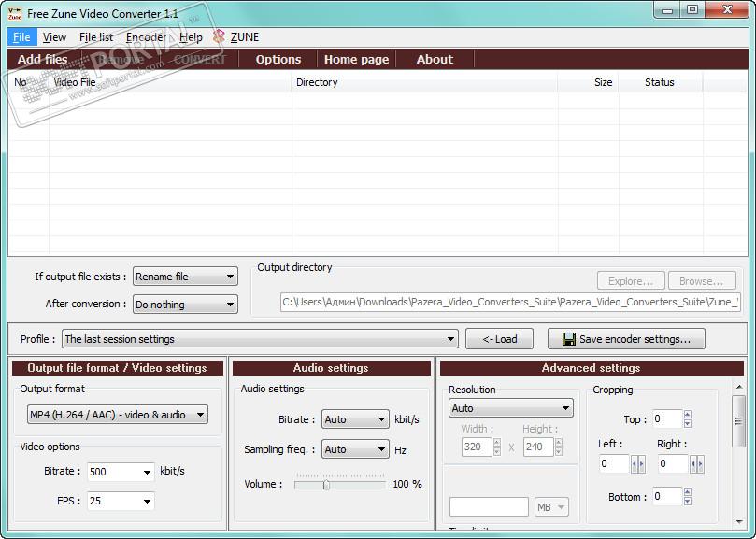Screen dimensions: 756x539
Task: Click 'Size' column header
Action: [589, 82]
